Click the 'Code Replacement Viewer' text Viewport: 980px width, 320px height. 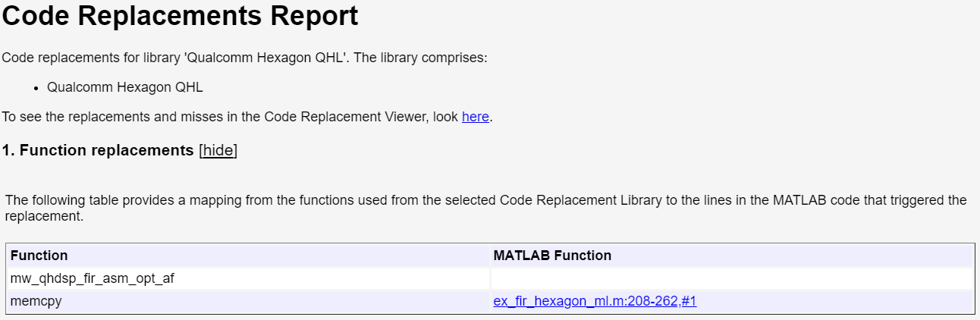click(335, 117)
